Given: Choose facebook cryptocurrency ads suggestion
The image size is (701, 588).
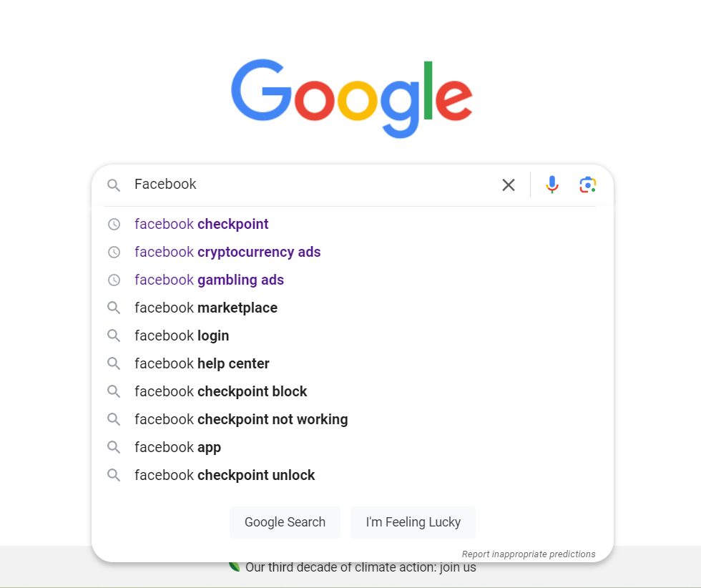Looking at the screenshot, I should [352, 253].
